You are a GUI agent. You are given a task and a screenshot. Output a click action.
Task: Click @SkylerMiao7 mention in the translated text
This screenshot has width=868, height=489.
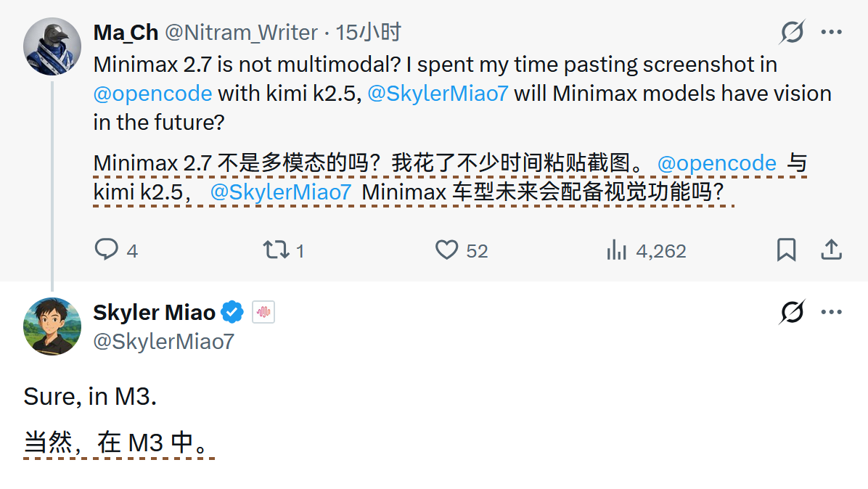[281, 192]
